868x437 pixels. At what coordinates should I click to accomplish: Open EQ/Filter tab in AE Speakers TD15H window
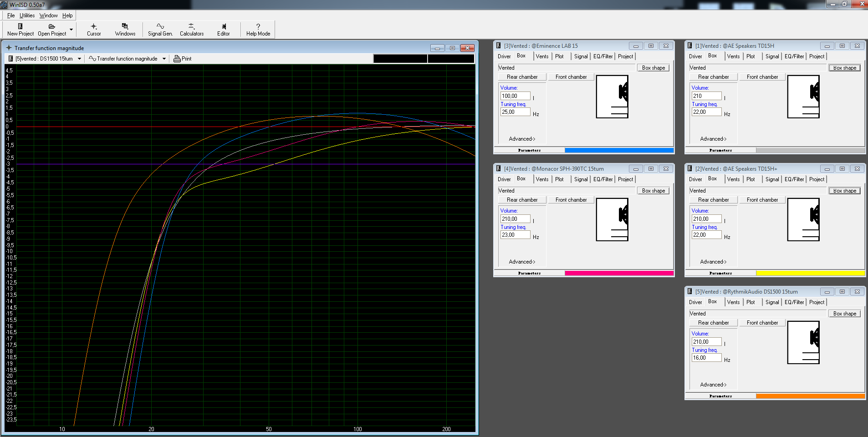(x=794, y=56)
